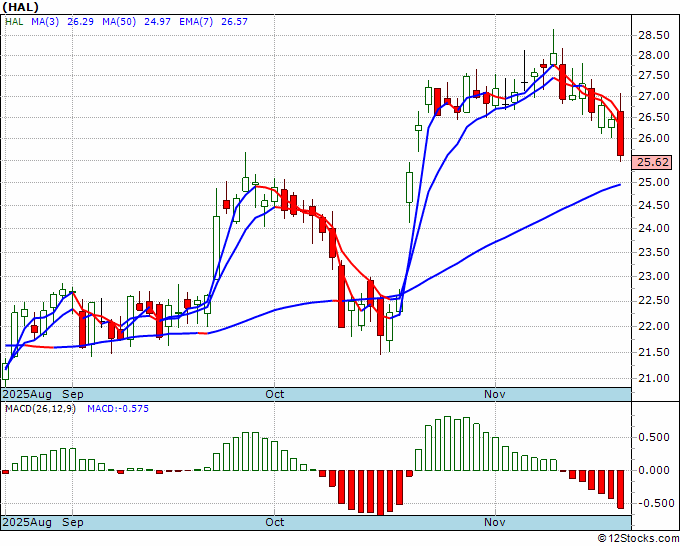Select the MA(3) legend label
Image resolution: width=680 pixels, height=546 pixels.
(x=45, y=21)
